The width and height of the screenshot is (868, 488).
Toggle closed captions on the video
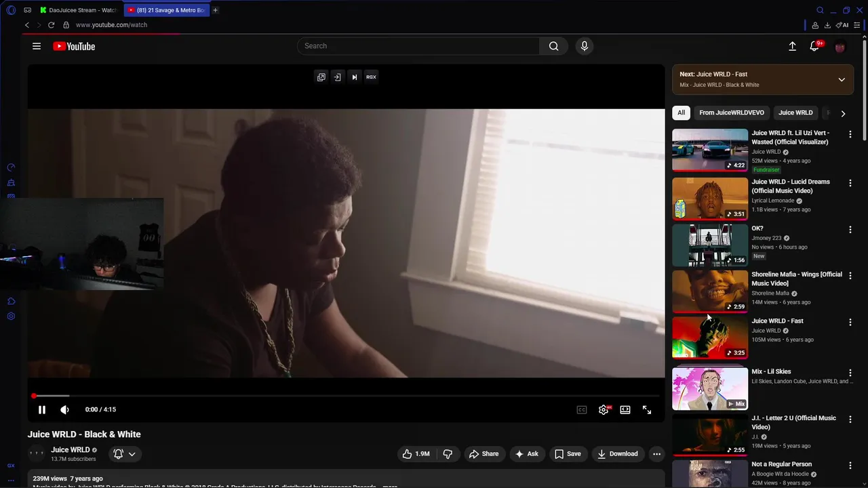coord(582,409)
